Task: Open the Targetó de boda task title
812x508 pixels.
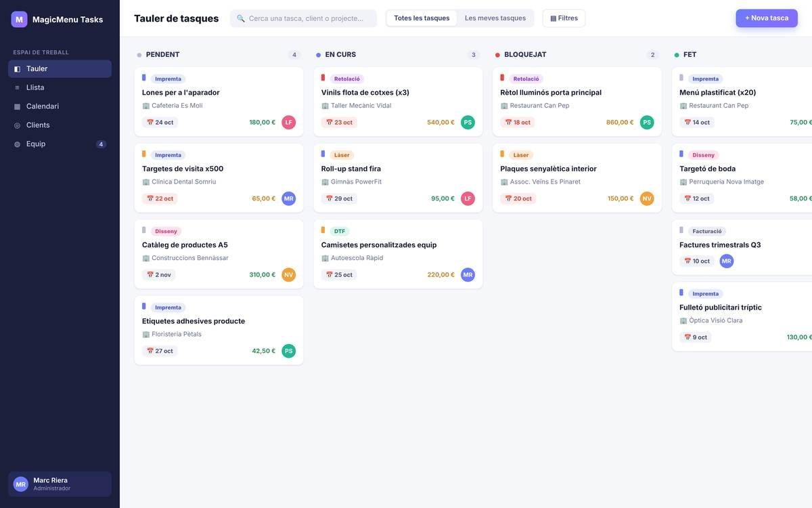Action: [708, 169]
